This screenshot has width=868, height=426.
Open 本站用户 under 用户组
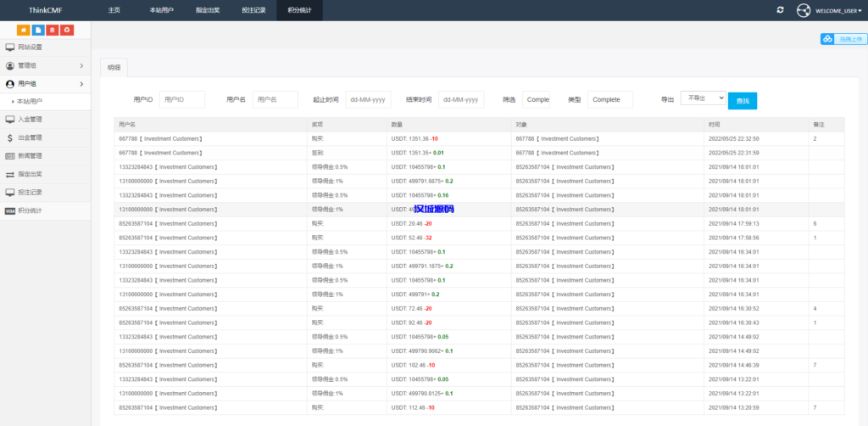tap(31, 102)
